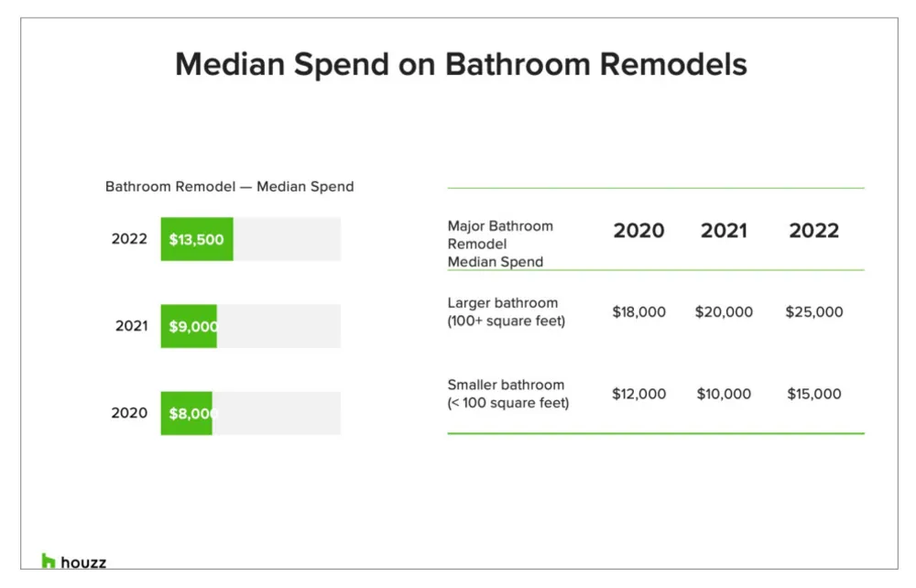Select the green $13,500 bar
This screenshot has width=916, height=588.
click(x=197, y=239)
